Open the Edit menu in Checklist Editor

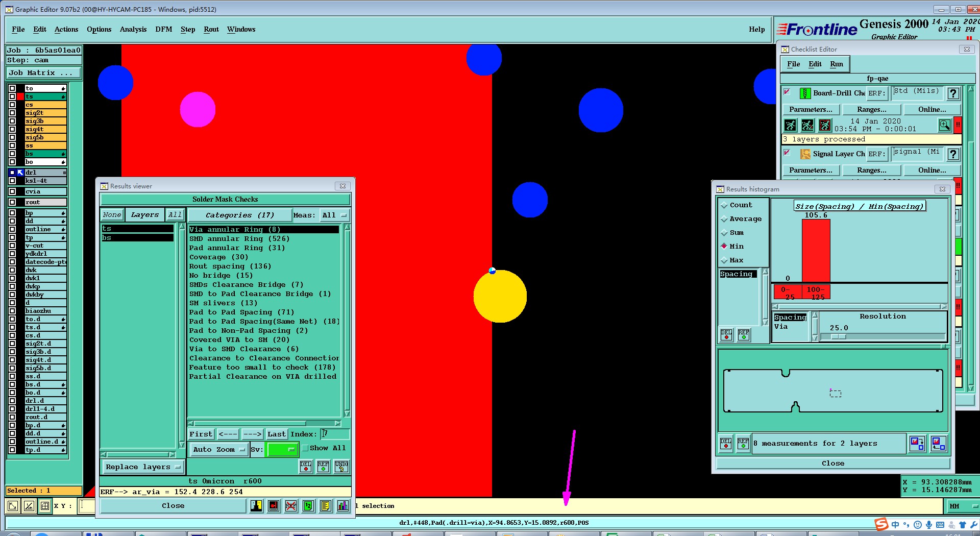point(815,64)
